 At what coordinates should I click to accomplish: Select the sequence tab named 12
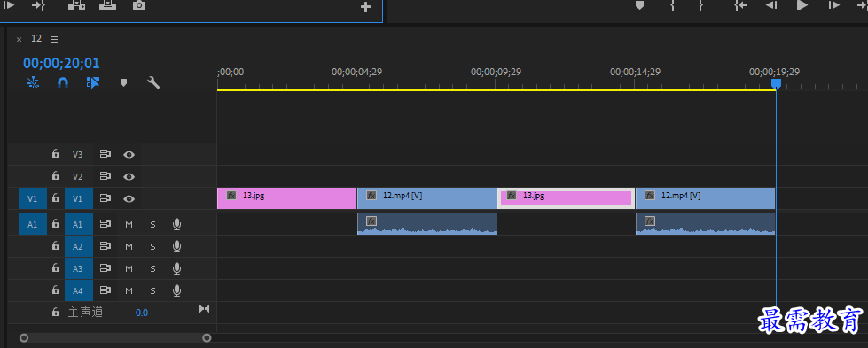click(36, 38)
